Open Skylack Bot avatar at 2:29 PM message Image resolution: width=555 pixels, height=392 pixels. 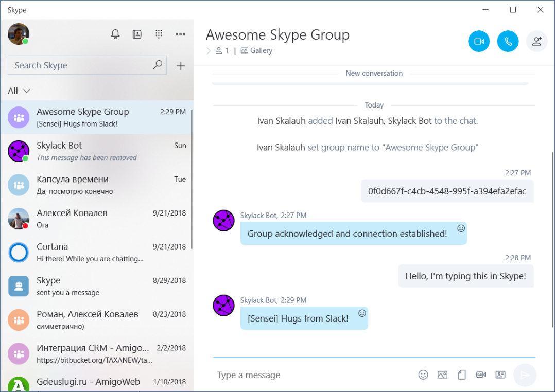(223, 306)
